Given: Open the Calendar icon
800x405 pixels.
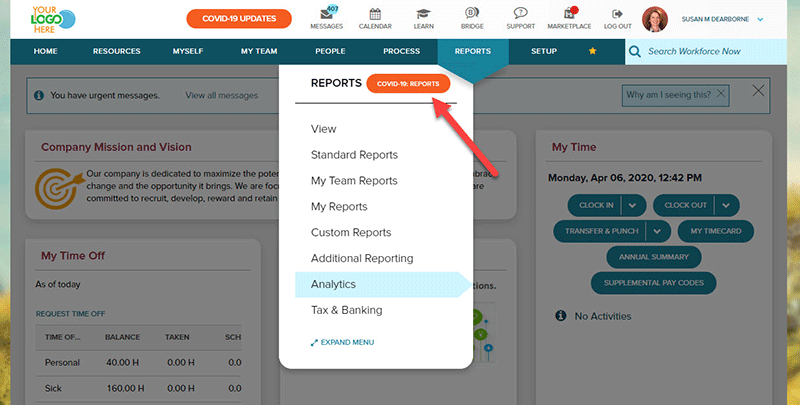Looking at the screenshot, I should [x=375, y=15].
